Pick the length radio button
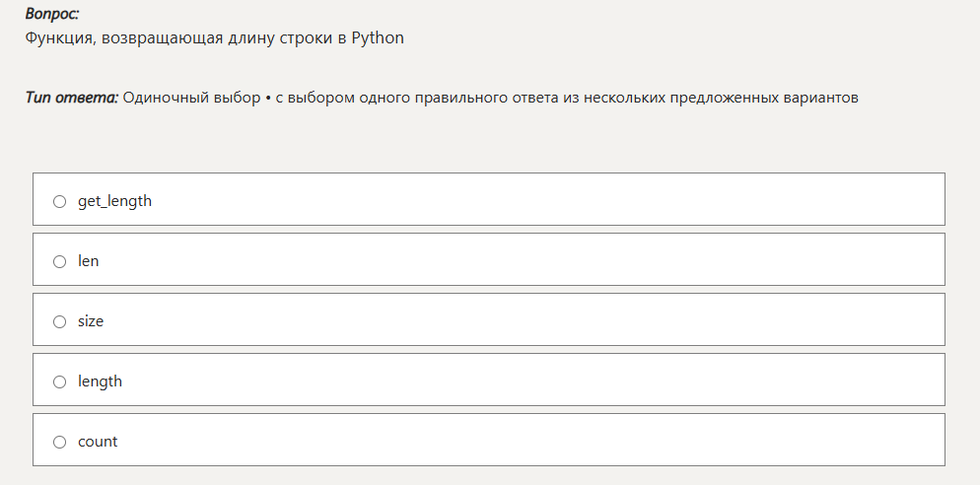Viewport: 980px width, 485px height. tap(59, 381)
